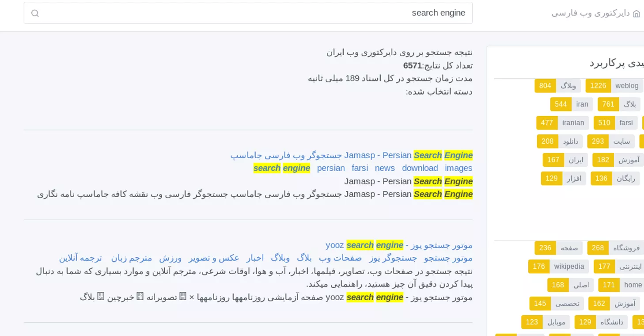644x336 pixels.
Task: Click the 'persian' keyword link
Action: click(x=331, y=168)
